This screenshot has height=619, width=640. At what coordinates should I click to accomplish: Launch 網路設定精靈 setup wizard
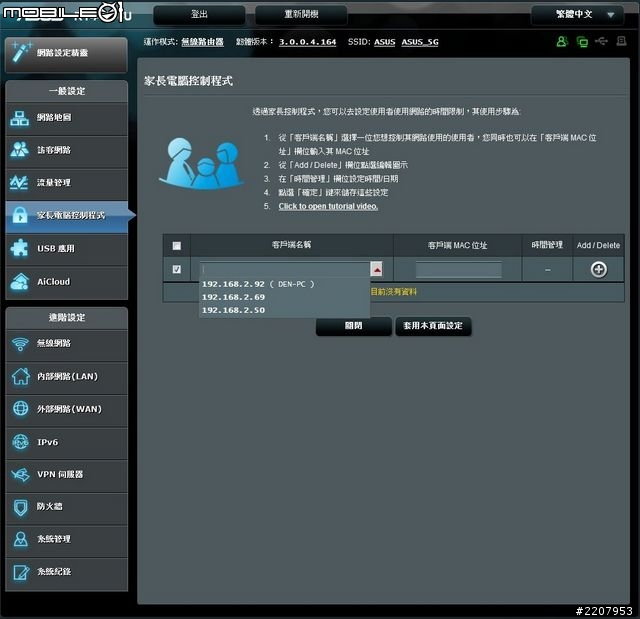tap(66, 54)
